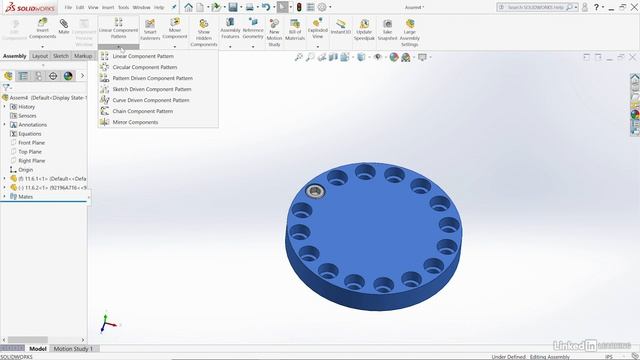Expand the History tree node

pos(4,107)
